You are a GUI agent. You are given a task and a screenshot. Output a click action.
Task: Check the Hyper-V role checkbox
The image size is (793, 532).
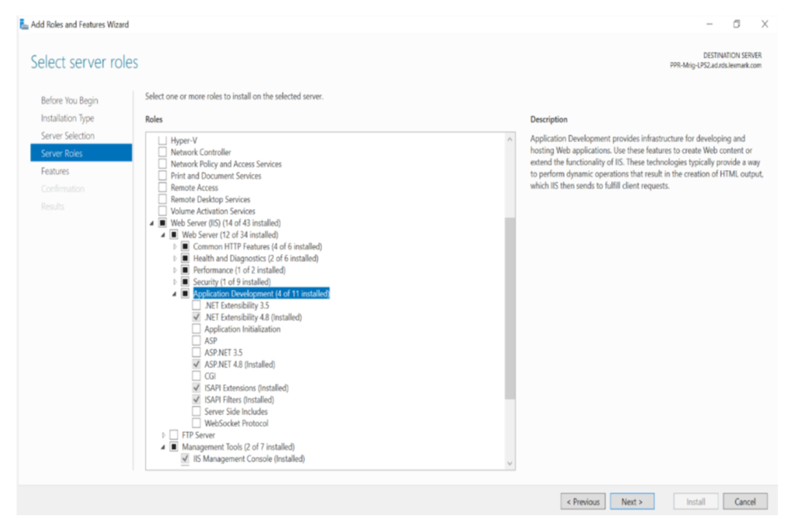163,141
